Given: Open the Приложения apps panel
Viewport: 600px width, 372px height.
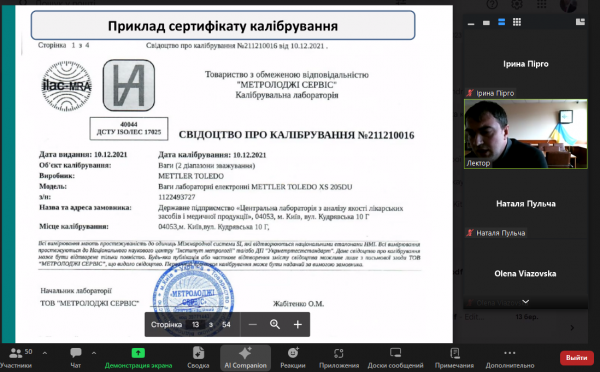Looking at the screenshot, I should pyautogui.click(x=339, y=358).
